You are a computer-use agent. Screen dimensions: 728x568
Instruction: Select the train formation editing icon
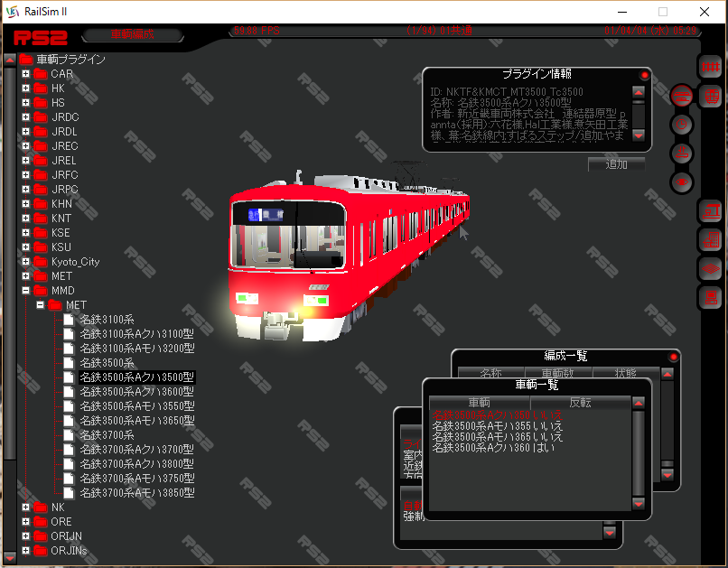[x=682, y=96]
